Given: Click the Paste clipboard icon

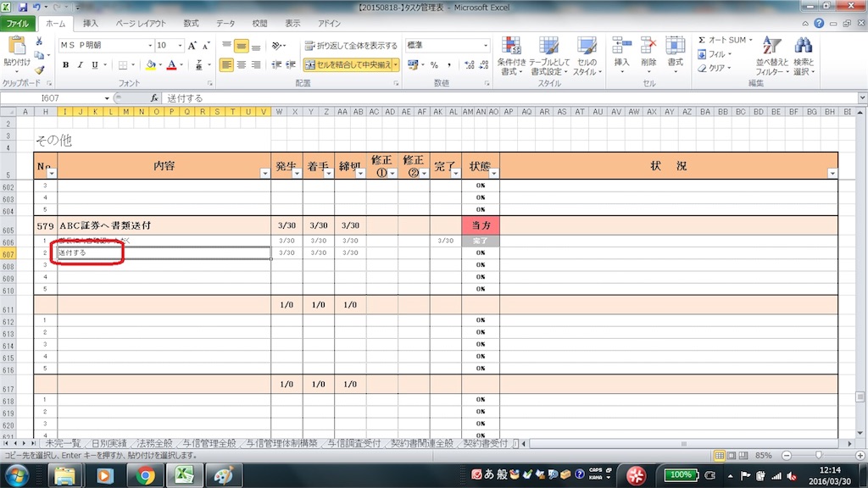Looking at the screenshot, I should tap(17, 46).
